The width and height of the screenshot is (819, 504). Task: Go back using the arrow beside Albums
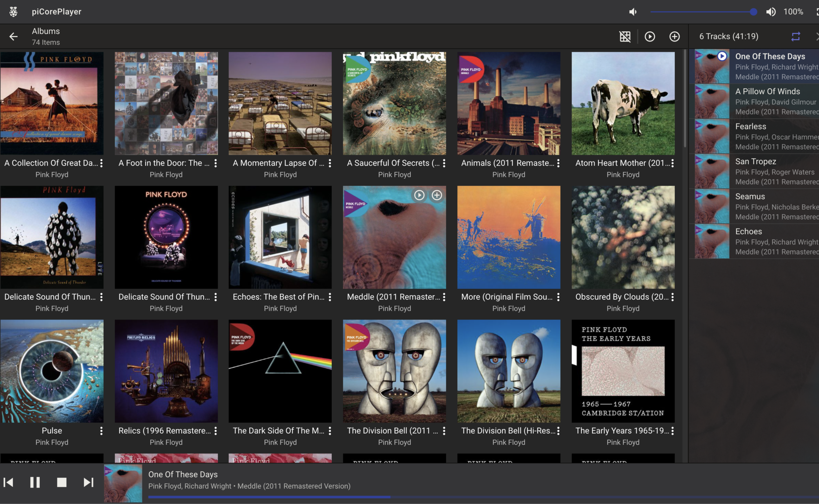pos(14,36)
